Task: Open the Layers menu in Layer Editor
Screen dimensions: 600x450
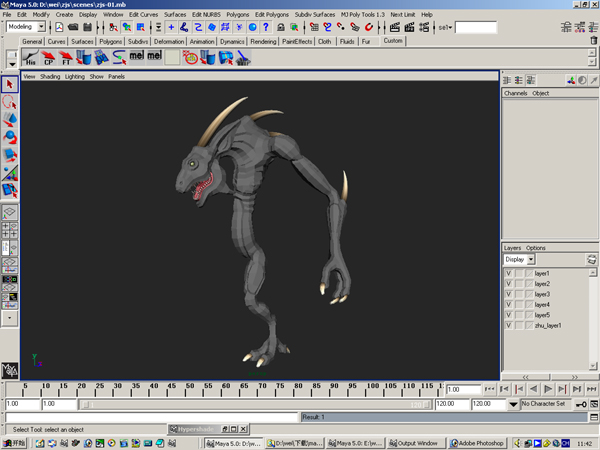Action: [512, 248]
